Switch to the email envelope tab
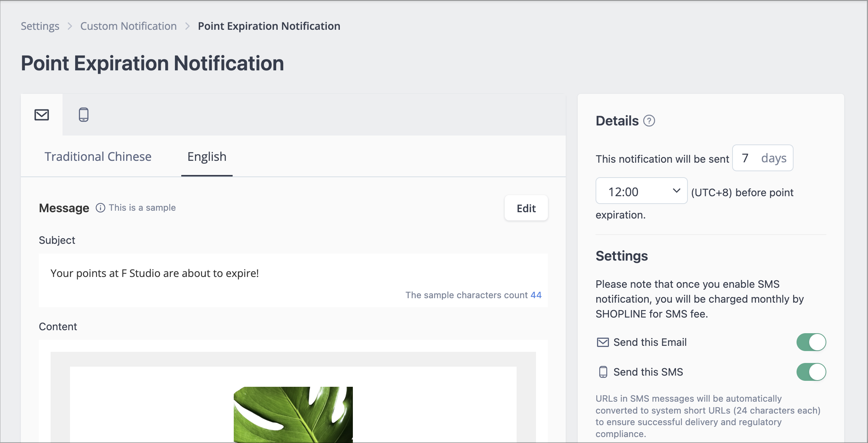Image resolution: width=868 pixels, height=443 pixels. pyautogui.click(x=42, y=115)
